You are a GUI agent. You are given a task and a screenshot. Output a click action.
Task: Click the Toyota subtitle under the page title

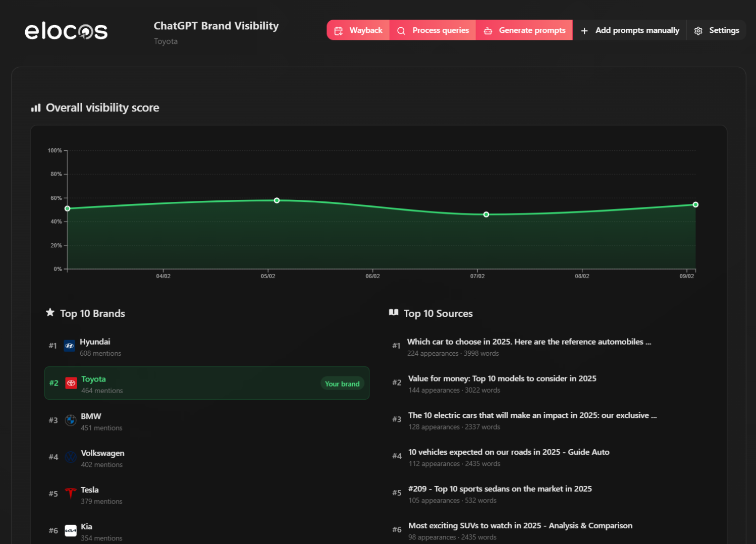point(166,41)
